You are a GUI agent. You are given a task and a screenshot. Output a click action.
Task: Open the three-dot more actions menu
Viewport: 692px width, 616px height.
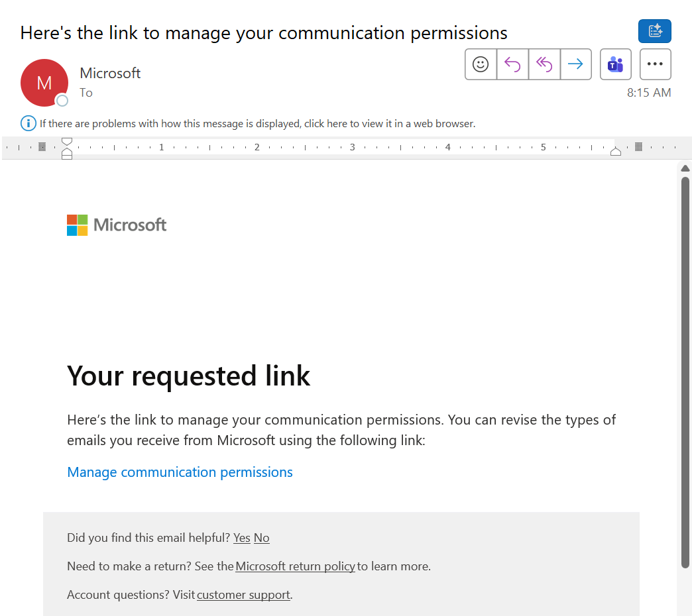[x=656, y=64]
